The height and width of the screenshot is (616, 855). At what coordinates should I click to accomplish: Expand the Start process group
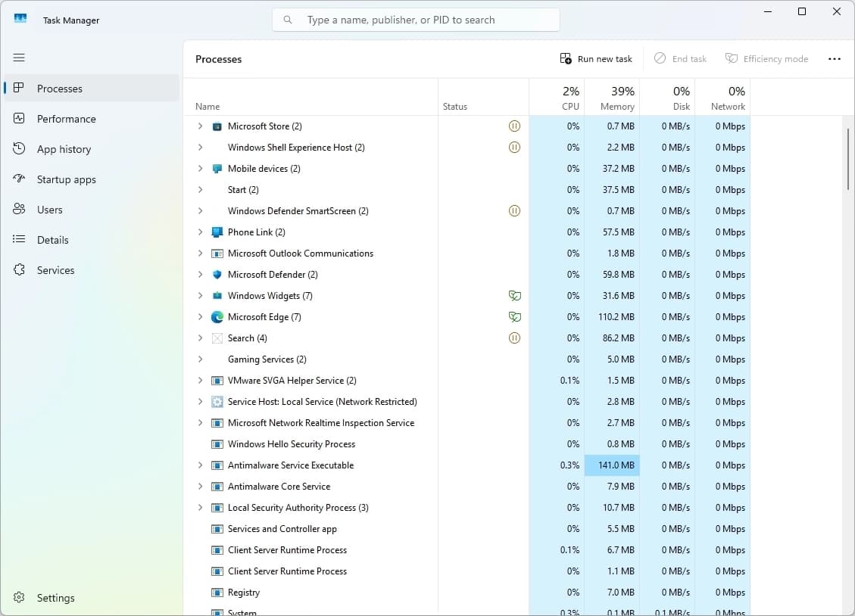[x=200, y=190]
